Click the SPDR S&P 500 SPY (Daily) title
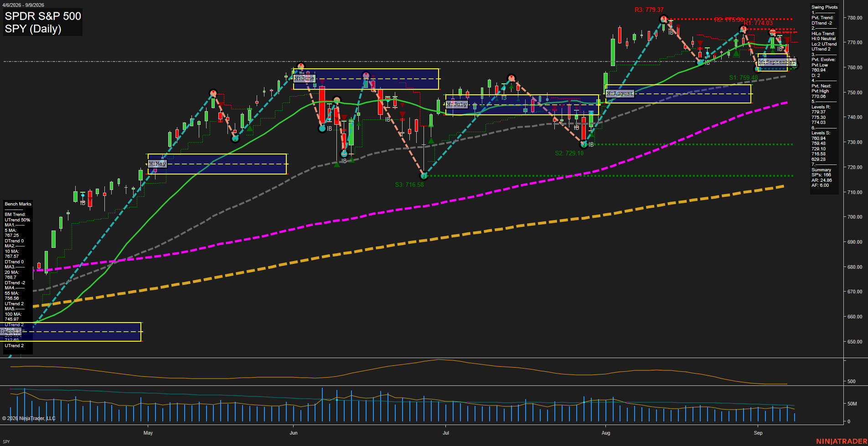This screenshot has height=446, width=868. coord(43,22)
